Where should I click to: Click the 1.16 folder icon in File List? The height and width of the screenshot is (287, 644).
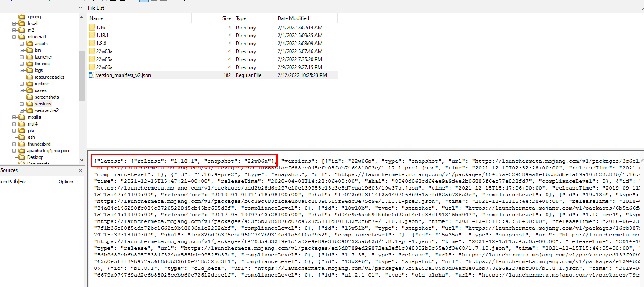[92, 28]
